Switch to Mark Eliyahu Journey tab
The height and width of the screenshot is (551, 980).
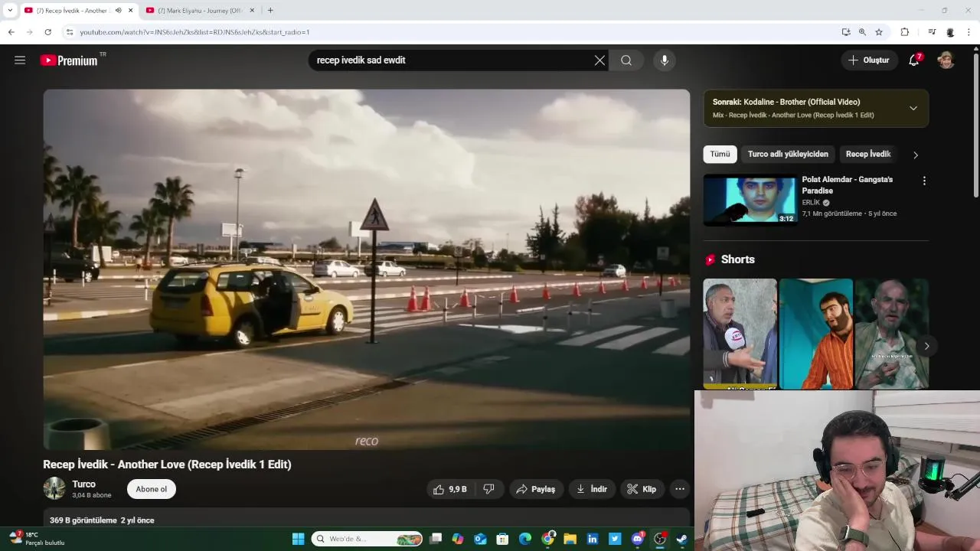click(201, 10)
